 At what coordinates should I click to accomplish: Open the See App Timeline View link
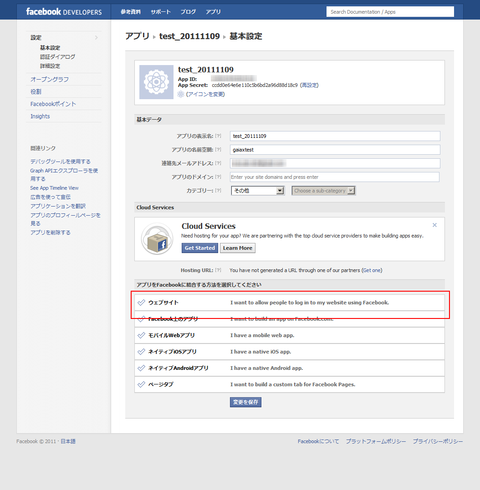click(54, 188)
